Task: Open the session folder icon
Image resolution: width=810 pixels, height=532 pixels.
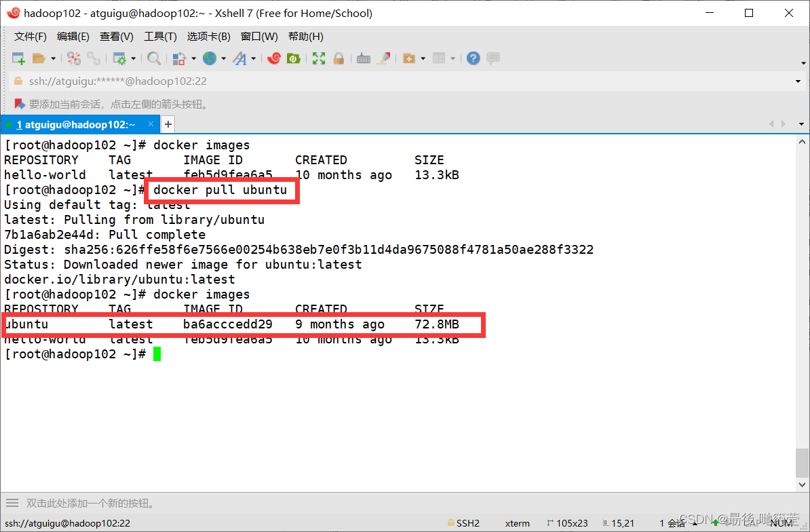Action: pos(39,58)
